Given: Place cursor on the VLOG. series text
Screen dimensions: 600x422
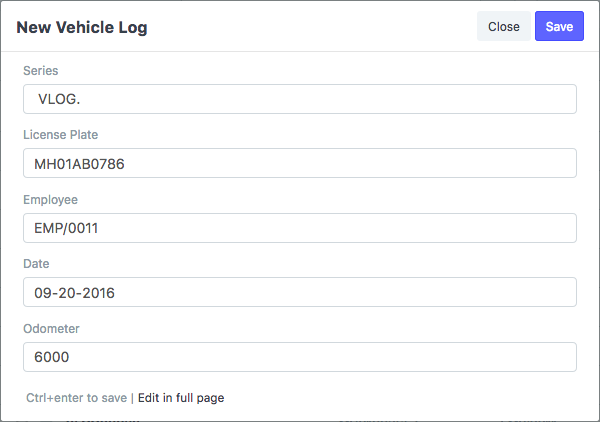Looking at the screenshot, I should coord(60,99).
